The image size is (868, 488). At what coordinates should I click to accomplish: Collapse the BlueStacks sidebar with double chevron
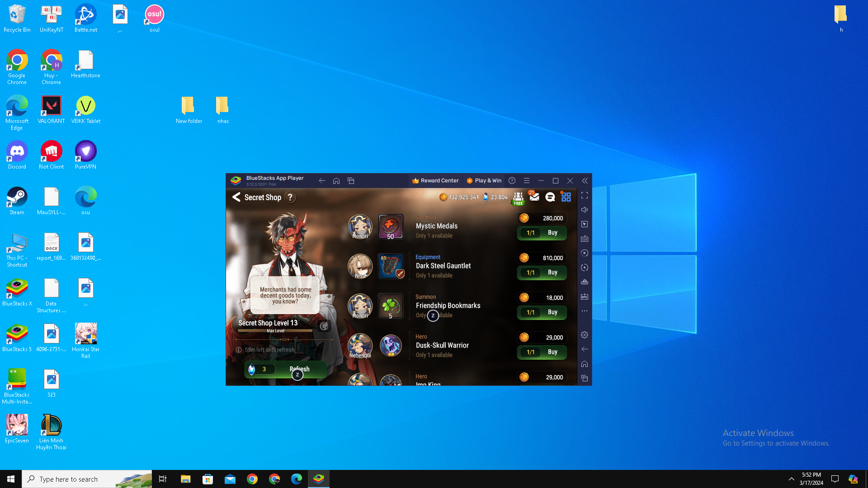pos(585,181)
